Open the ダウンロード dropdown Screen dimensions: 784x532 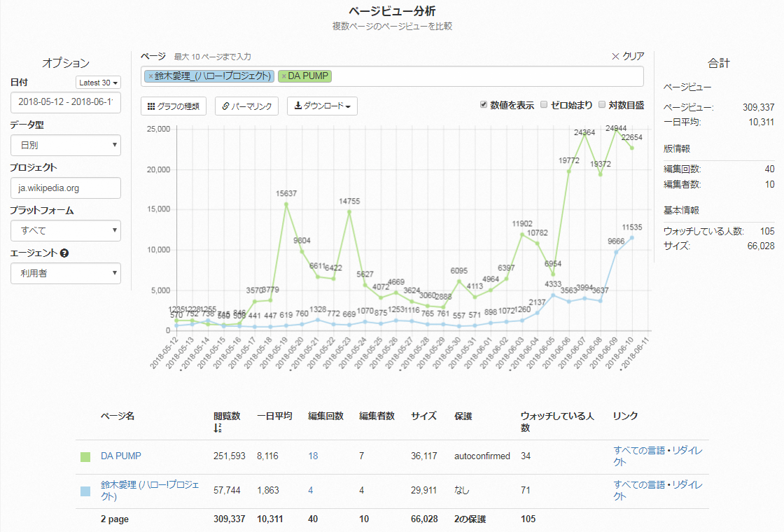[322, 106]
